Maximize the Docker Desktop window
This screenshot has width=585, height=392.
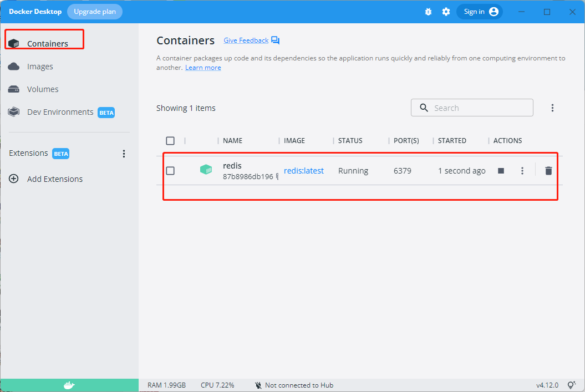point(547,12)
